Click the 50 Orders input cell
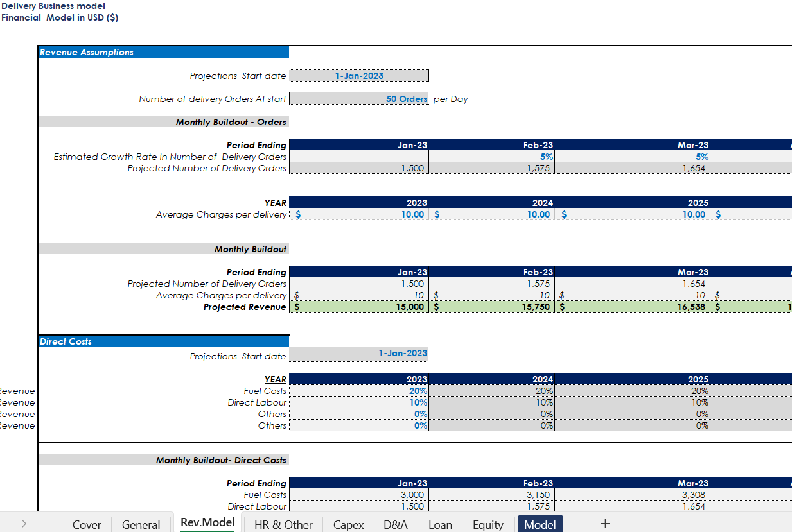The width and height of the screenshot is (792, 532). [359, 99]
